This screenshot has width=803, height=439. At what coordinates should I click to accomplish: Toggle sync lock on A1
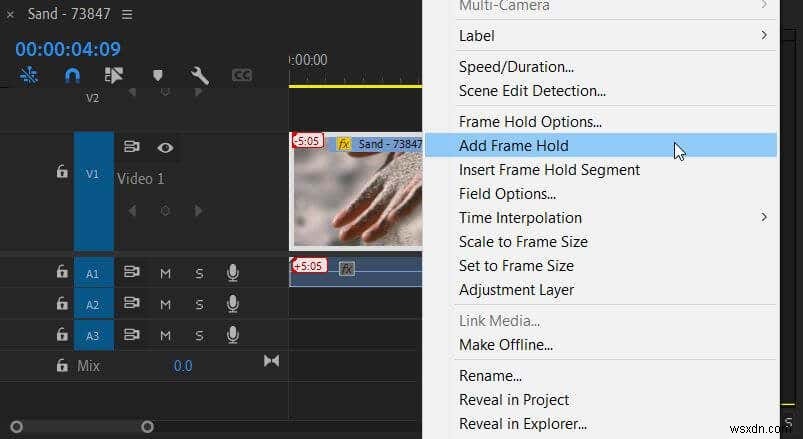pyautogui.click(x=132, y=272)
